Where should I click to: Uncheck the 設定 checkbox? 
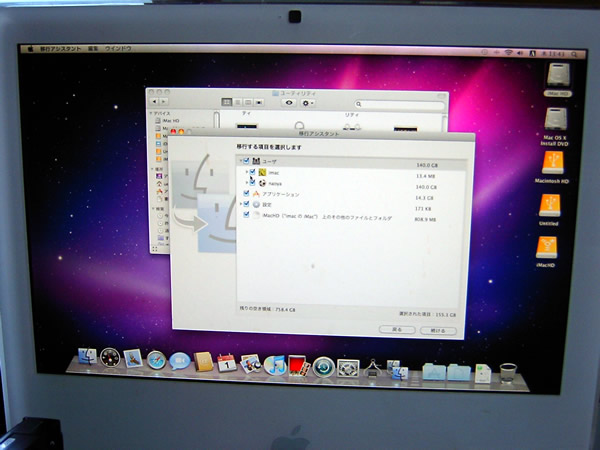point(246,204)
